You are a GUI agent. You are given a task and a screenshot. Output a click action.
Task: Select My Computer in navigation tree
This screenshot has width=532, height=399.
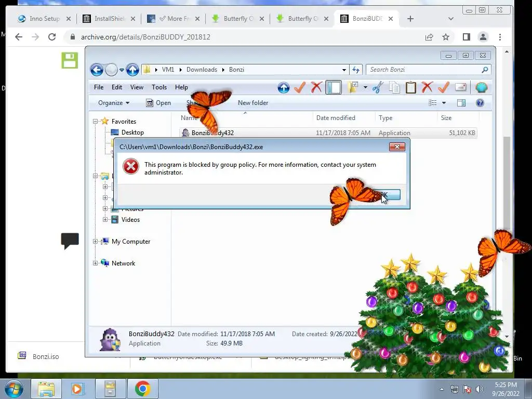(x=130, y=242)
